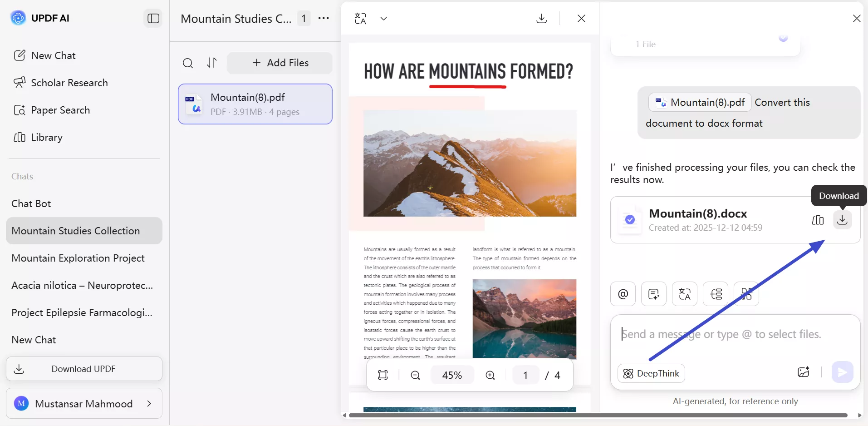Go to the Library section
The height and width of the screenshot is (426, 868).
coord(38,137)
